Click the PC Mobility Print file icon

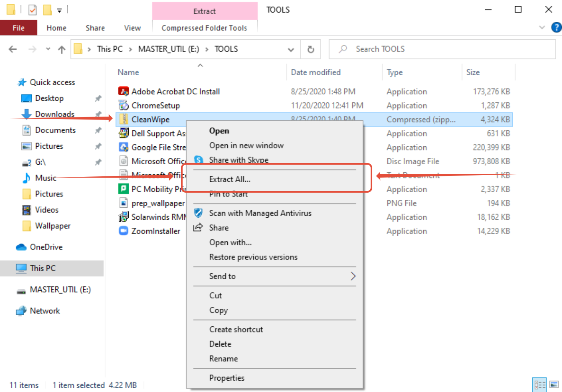123,189
